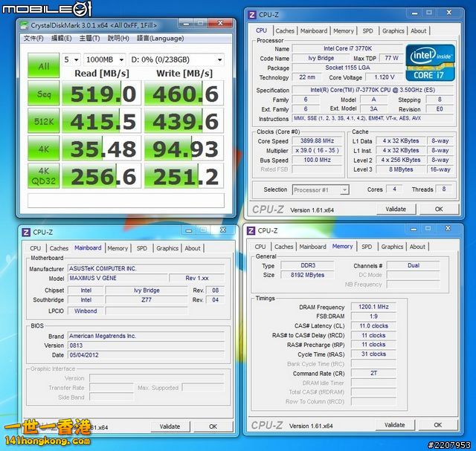Start the 4K QD32 benchmark test

[x=44, y=175]
